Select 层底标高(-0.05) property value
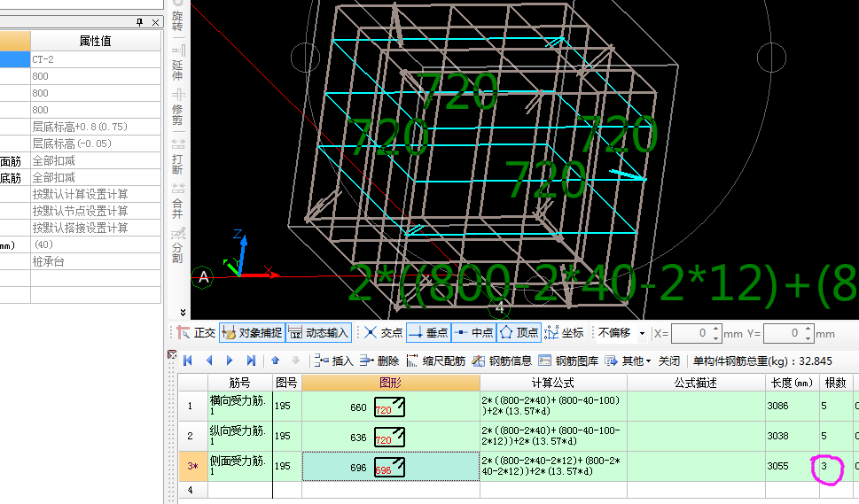The height and width of the screenshot is (504, 859). (x=96, y=143)
